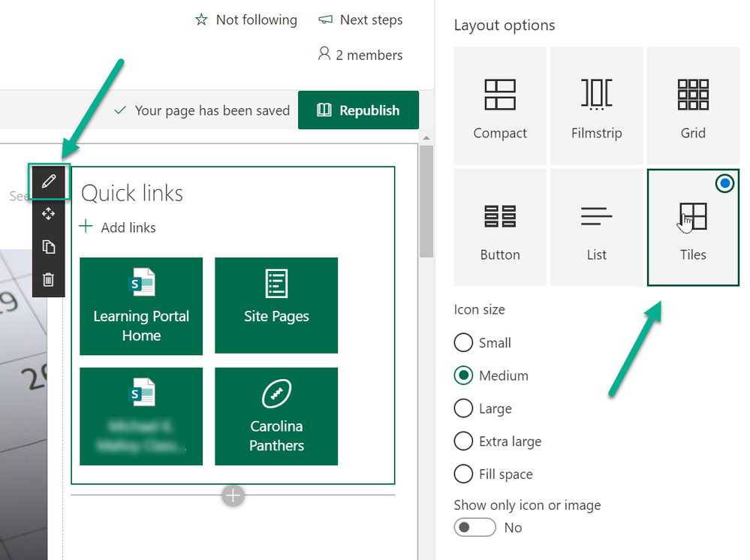
Task: Select Small icon size
Action: click(463, 342)
